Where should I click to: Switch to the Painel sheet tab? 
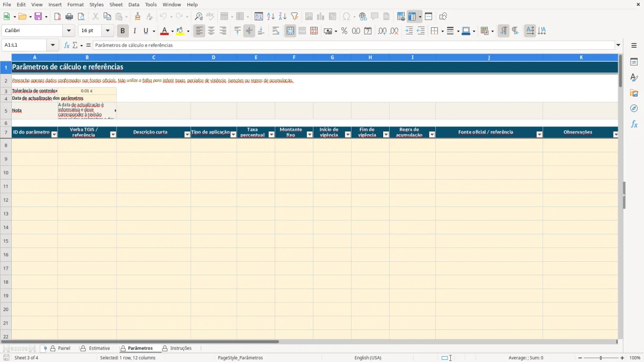coord(60,348)
